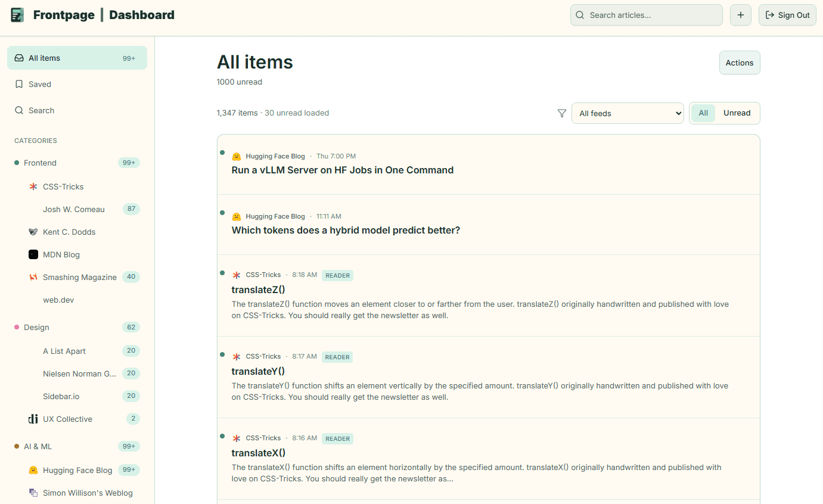Open the All feeds dropdown
The image size is (823, 504).
628,113
